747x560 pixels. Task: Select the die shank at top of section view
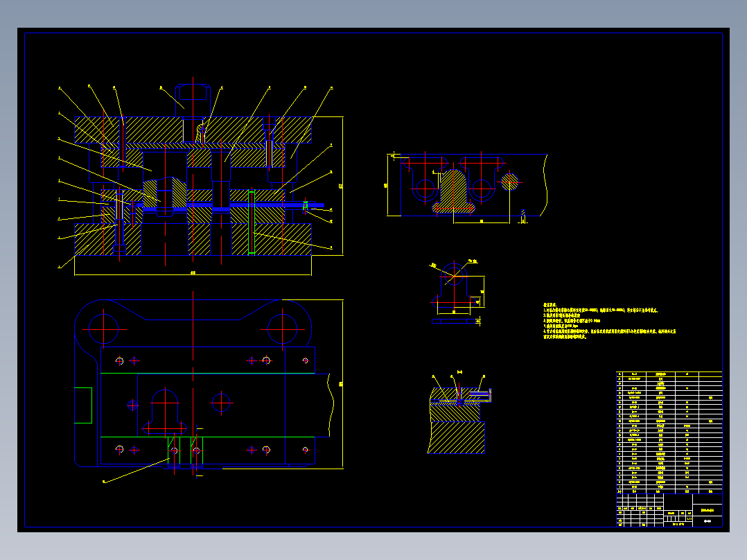tap(193, 100)
